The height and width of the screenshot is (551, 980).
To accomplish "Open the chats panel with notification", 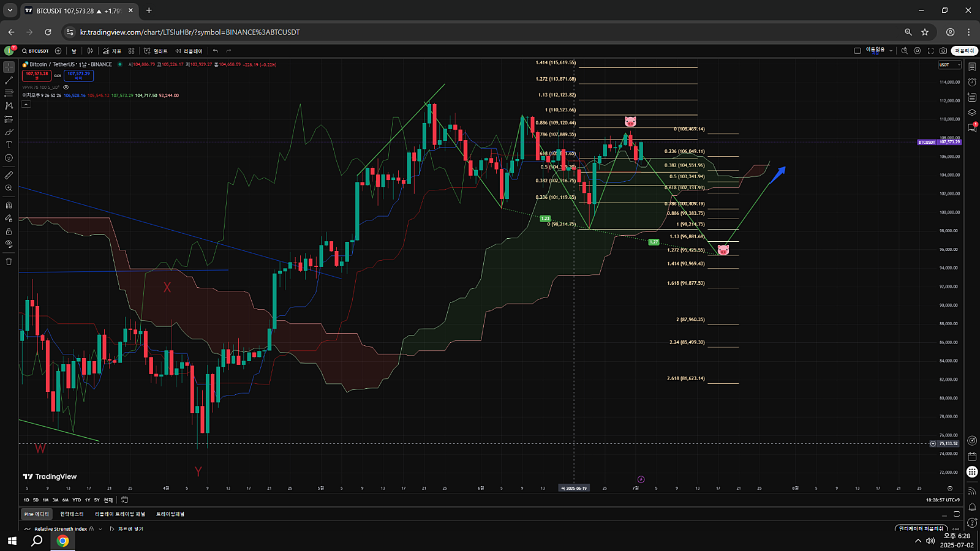I will [972, 127].
